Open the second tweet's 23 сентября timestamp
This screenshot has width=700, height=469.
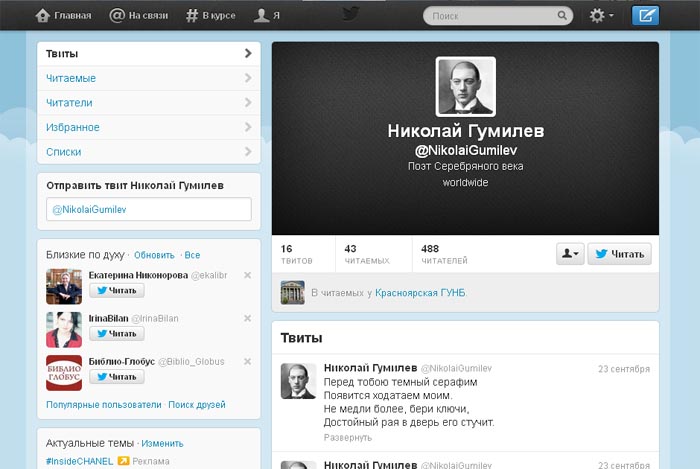pos(624,465)
